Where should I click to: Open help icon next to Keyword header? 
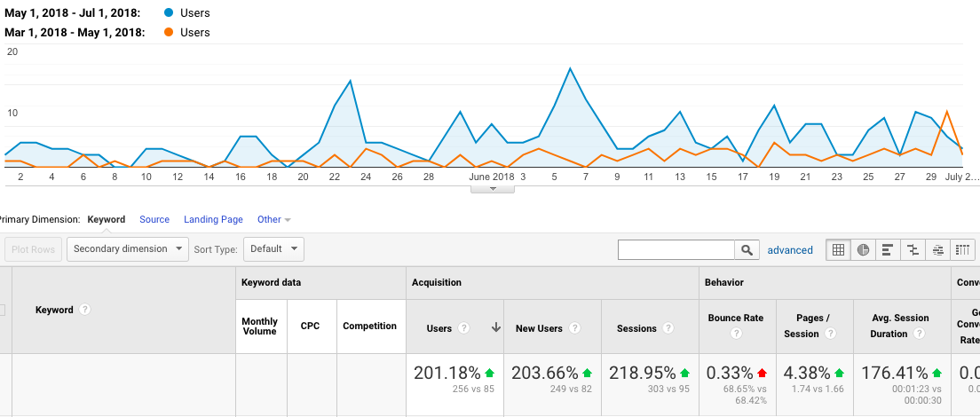(x=85, y=310)
